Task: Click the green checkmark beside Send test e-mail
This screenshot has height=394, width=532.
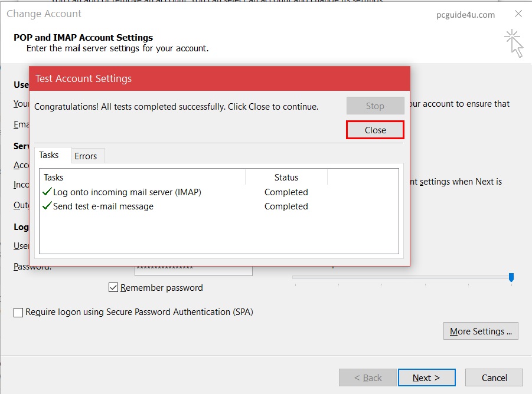Action: tap(47, 206)
